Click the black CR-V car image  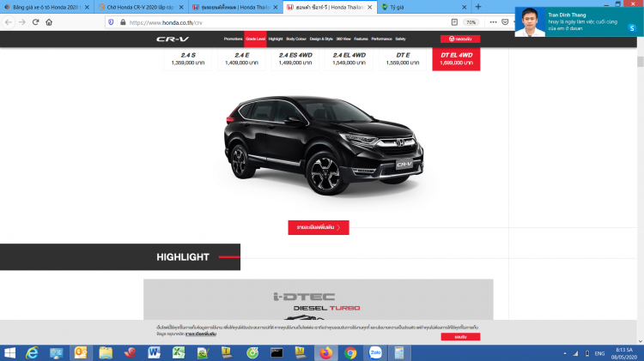pos(323,145)
